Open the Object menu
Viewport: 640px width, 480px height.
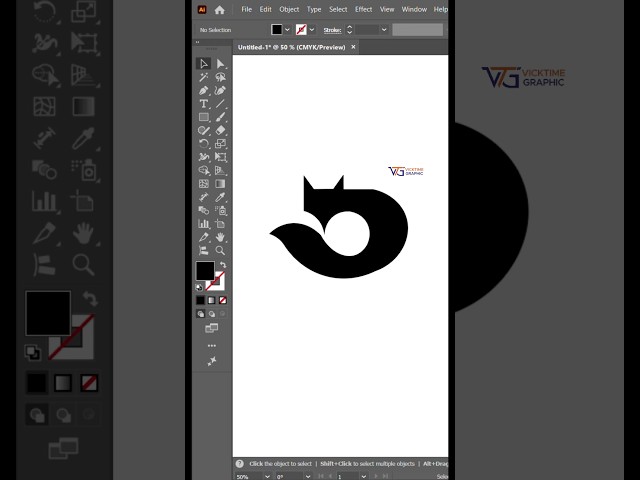[x=289, y=9]
